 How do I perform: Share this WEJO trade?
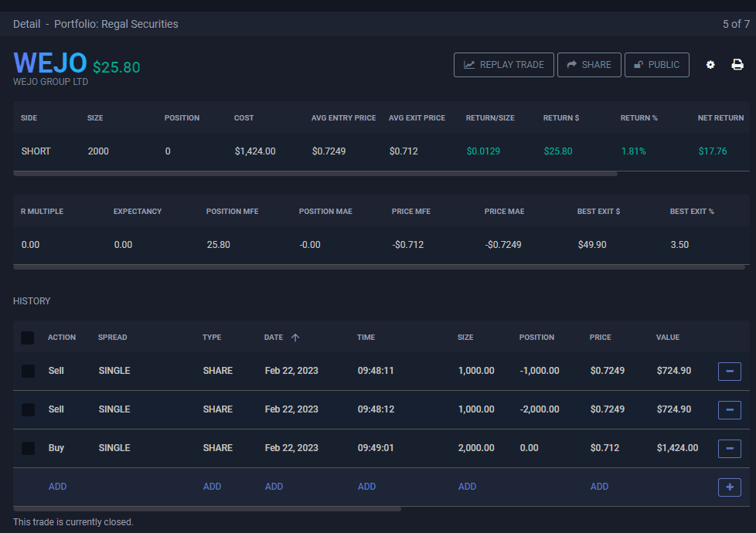pos(589,65)
